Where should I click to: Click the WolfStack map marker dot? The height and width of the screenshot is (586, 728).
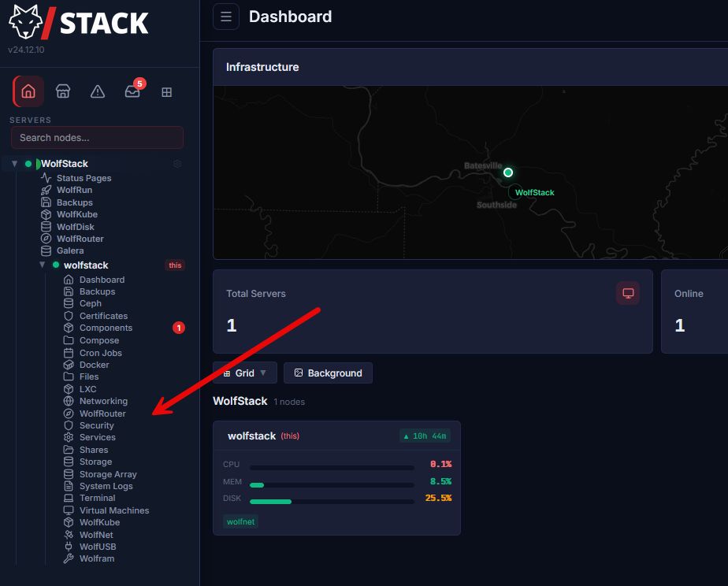[x=508, y=172]
